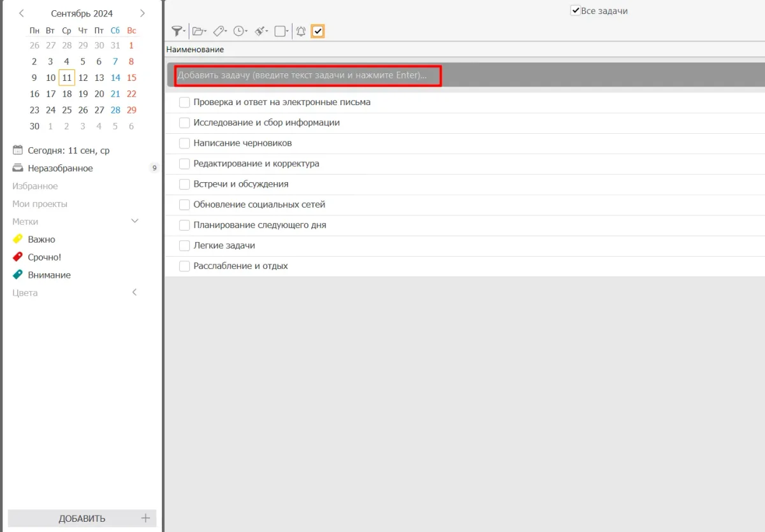Go to next month in calendar

click(142, 13)
